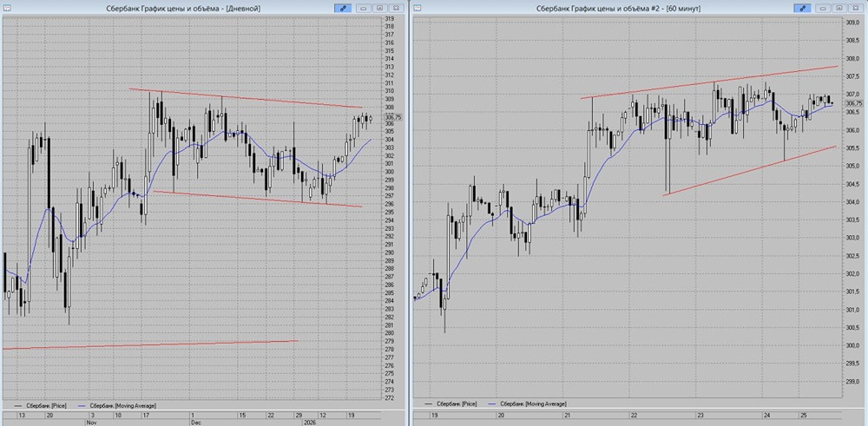Click date 23 on 60-minute time axis
This screenshot has width=868, height=426.
coord(700,415)
